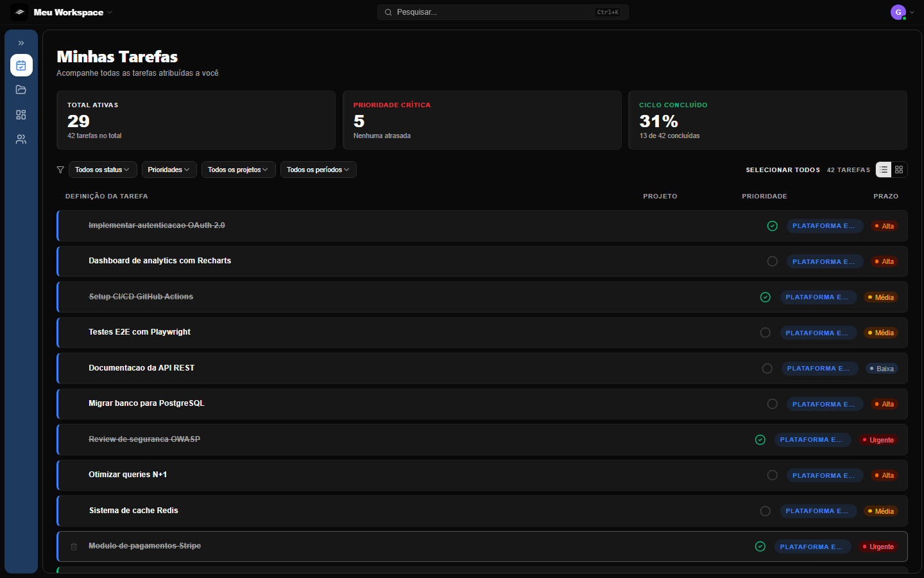Open the Todos os períodos dropdown
The width and height of the screenshot is (924, 578).
pyautogui.click(x=318, y=170)
